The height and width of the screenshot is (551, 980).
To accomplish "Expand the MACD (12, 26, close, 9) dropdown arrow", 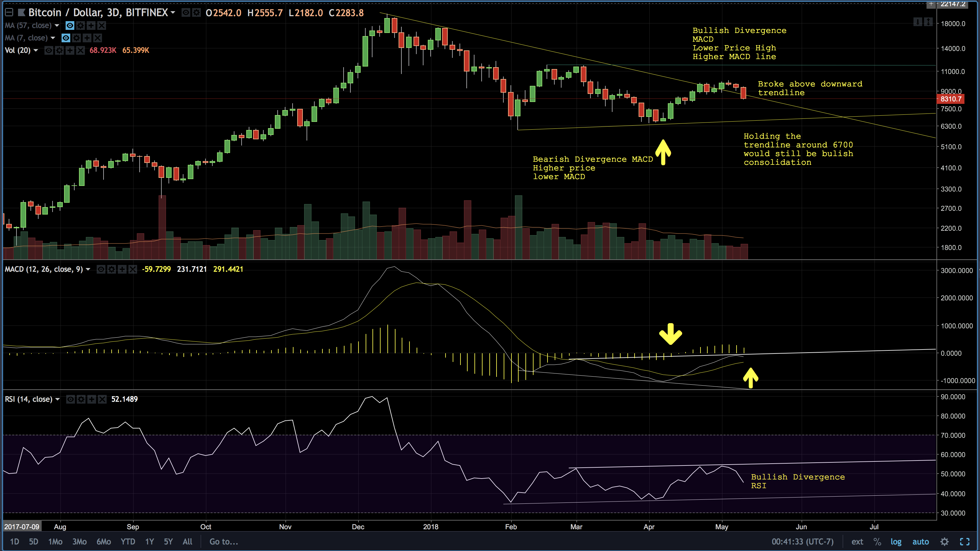I will [88, 269].
